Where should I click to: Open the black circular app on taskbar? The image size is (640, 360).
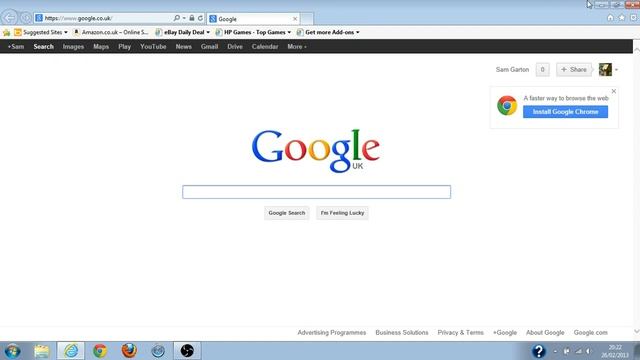click(187, 351)
